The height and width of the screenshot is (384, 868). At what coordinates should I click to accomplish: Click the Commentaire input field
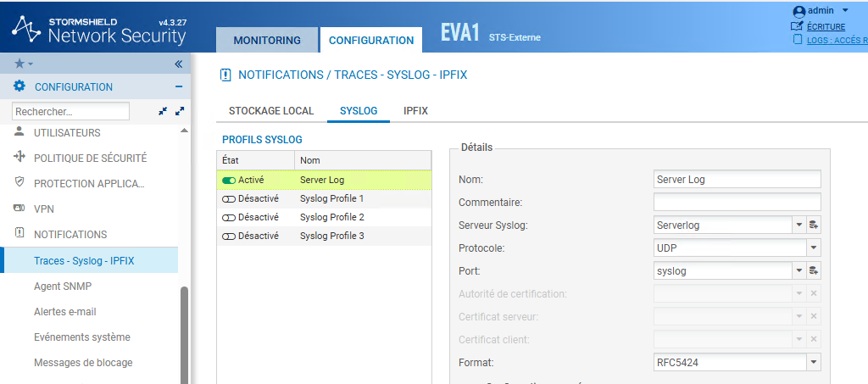click(x=737, y=202)
